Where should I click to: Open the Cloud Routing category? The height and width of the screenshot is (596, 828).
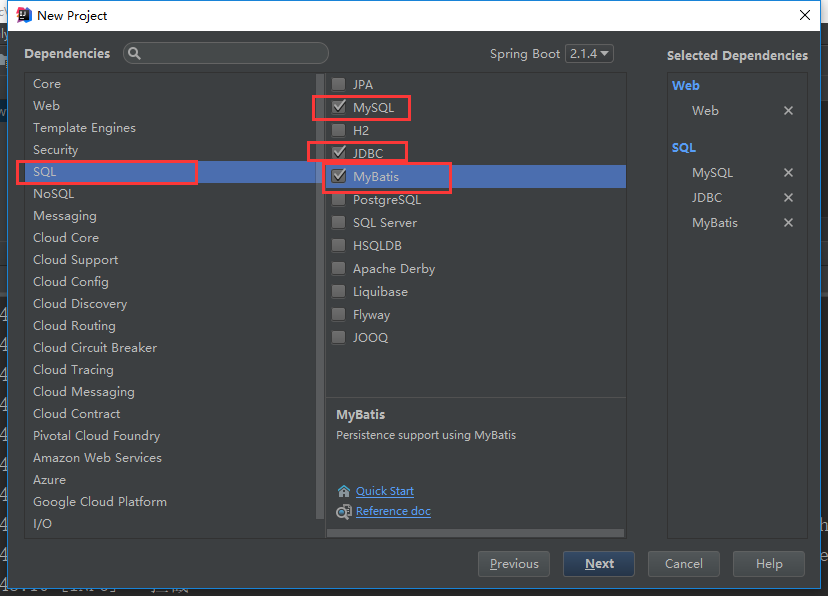click(170, 326)
